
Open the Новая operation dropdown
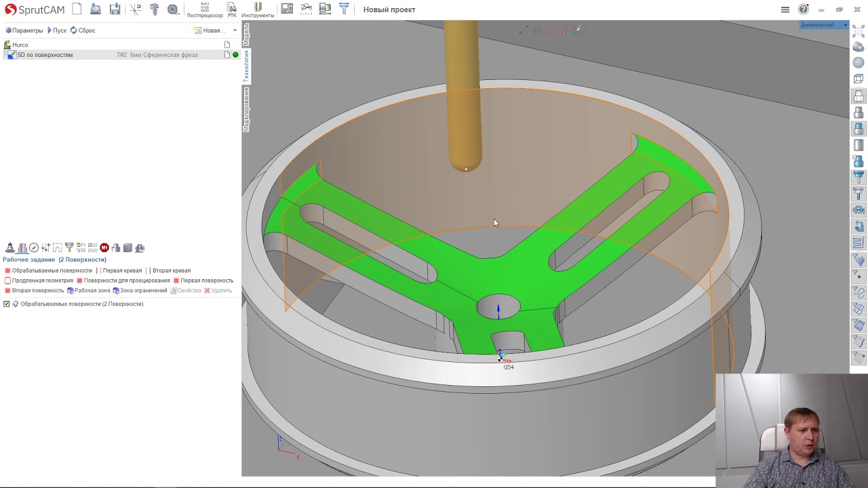click(x=215, y=30)
